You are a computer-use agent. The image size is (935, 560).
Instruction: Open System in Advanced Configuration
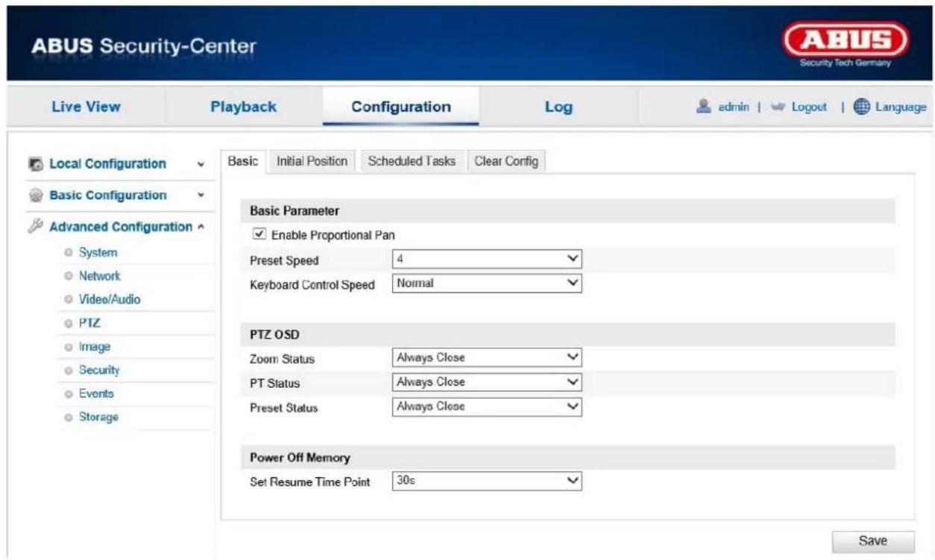[98, 252]
